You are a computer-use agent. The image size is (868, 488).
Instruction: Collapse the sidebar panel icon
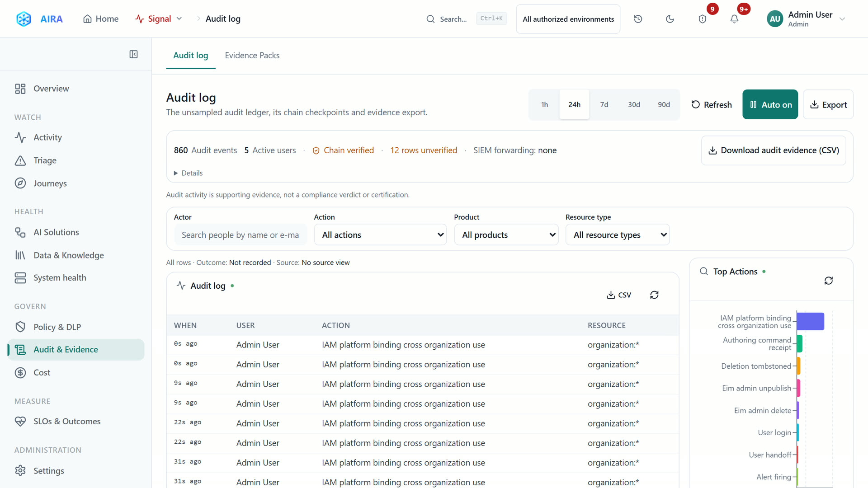pos(133,54)
